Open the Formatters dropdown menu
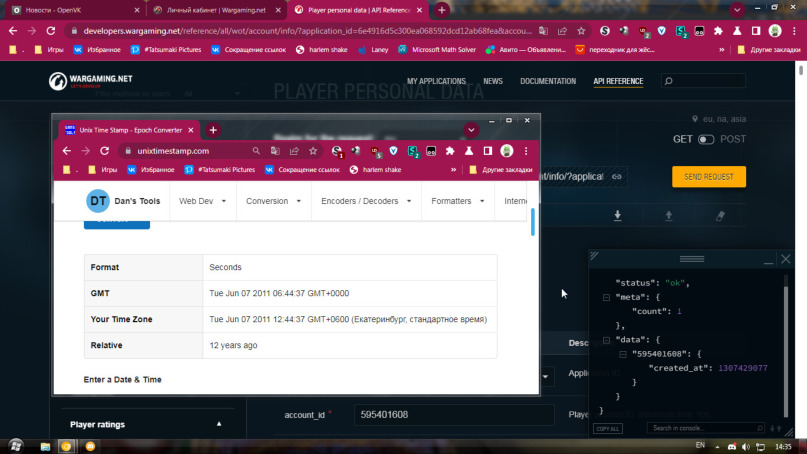807x454 pixels. tap(458, 201)
